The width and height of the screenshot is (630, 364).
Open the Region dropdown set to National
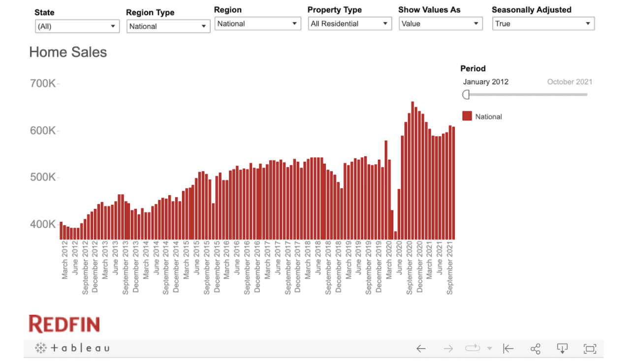(x=257, y=24)
